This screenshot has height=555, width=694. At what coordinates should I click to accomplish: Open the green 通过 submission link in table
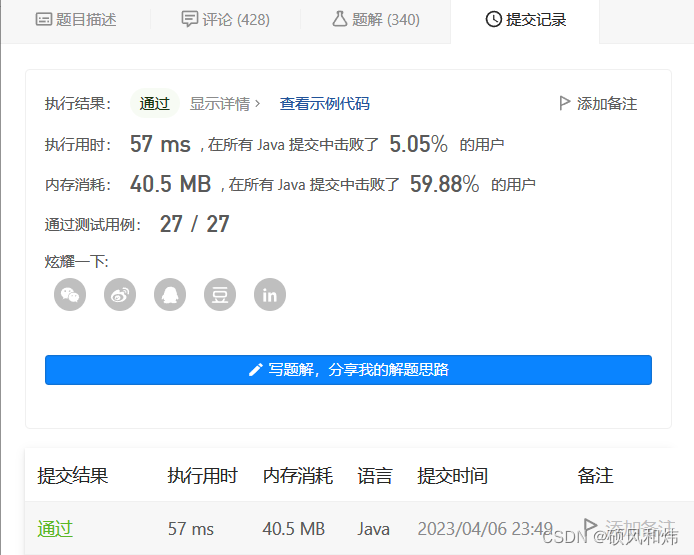[x=55, y=529]
